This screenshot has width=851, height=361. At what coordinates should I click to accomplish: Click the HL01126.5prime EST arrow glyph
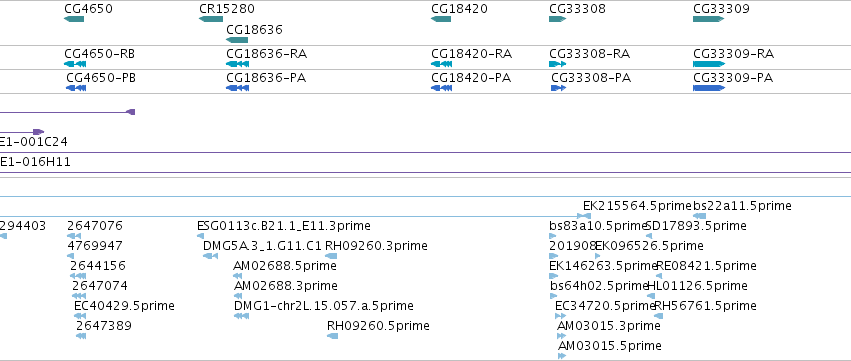(x=652, y=296)
